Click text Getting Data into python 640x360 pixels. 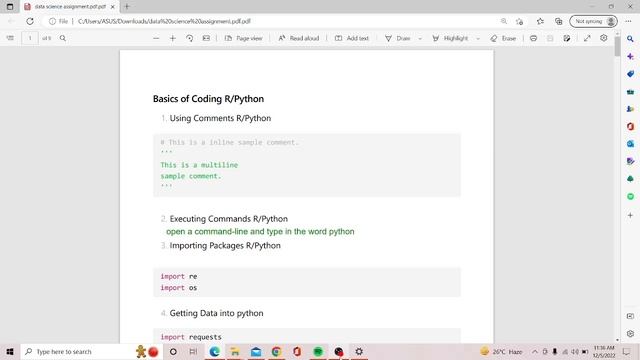click(x=216, y=313)
